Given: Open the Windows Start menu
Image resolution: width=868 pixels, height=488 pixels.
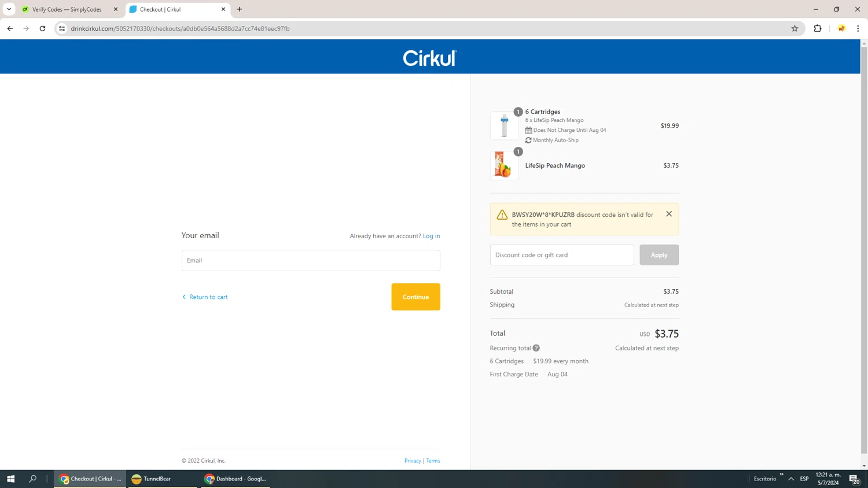Looking at the screenshot, I should [10, 479].
